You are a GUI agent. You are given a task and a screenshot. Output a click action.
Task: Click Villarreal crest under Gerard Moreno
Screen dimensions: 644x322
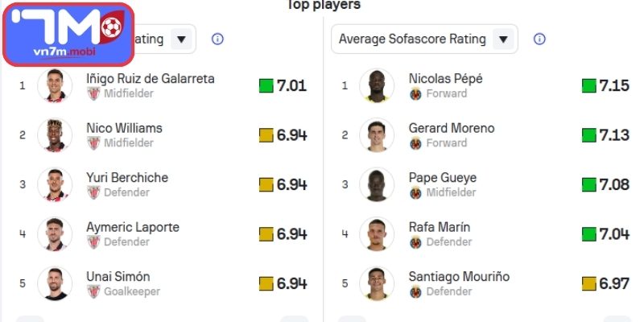pos(415,143)
